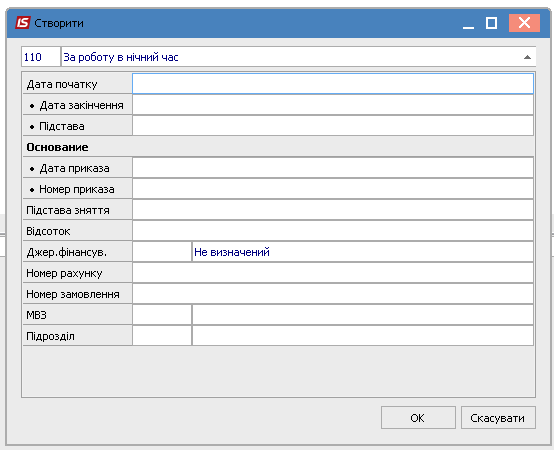Click the IS application logo icon
Screen dimensions: 554x450
click(x=23, y=23)
